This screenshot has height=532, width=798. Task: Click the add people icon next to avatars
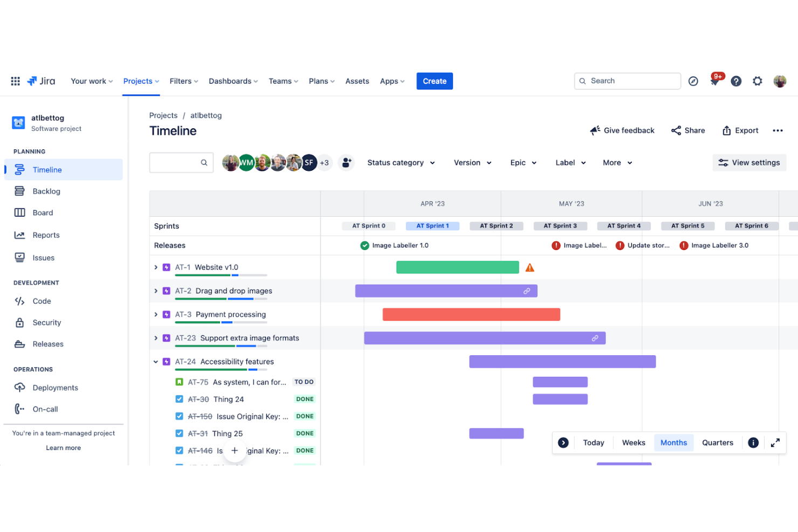pyautogui.click(x=346, y=162)
